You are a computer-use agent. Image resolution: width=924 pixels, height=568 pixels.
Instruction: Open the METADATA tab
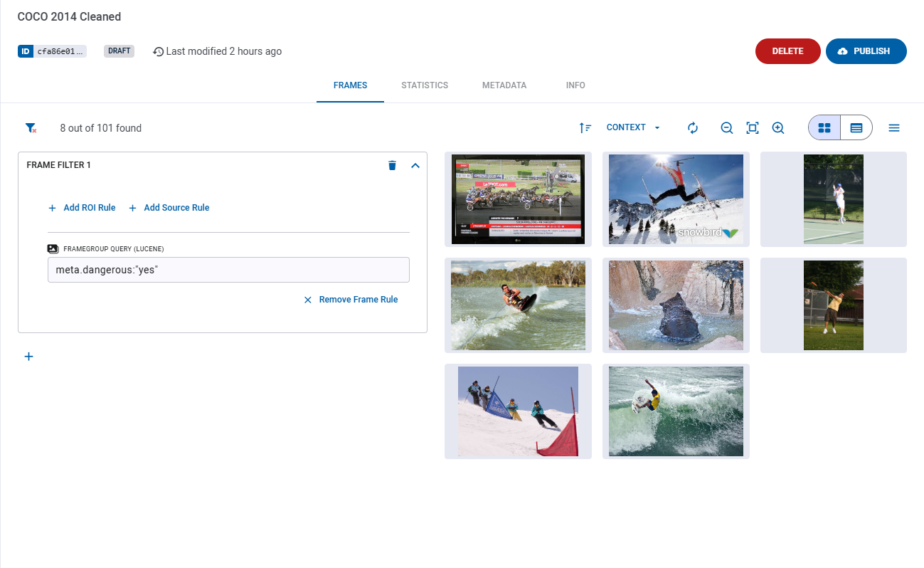504,85
